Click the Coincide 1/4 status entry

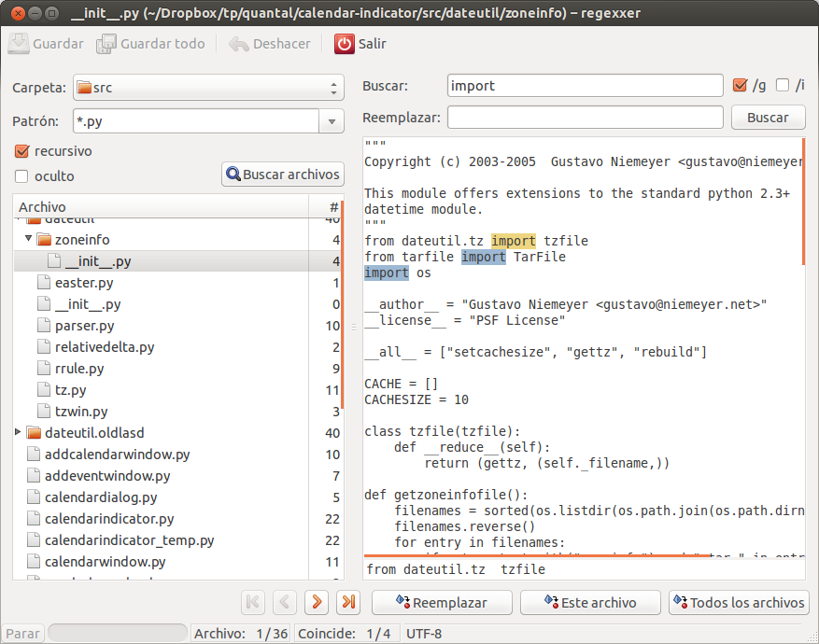click(x=345, y=634)
